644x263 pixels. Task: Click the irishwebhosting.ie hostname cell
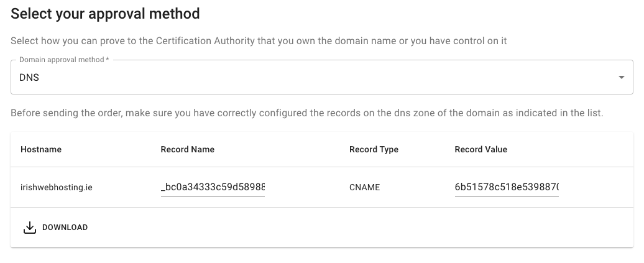pos(57,187)
